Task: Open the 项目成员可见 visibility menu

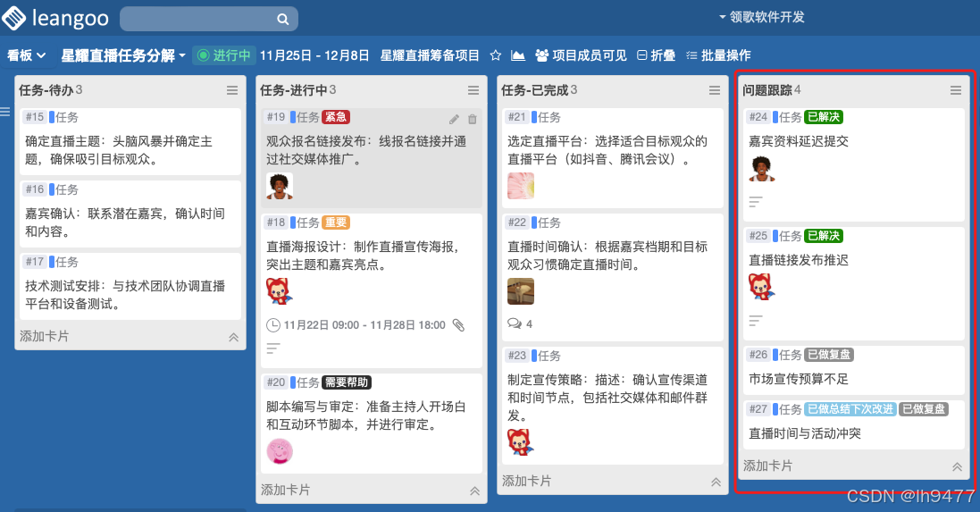Action: (582, 55)
